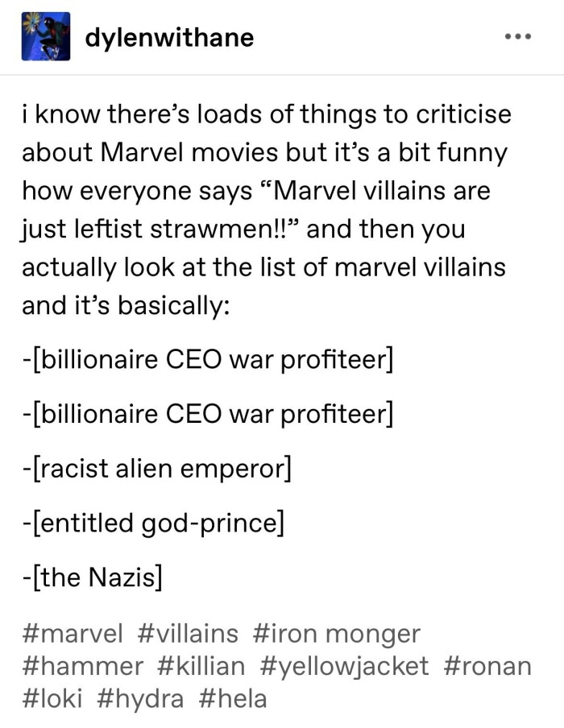The width and height of the screenshot is (564, 728).
Task: Click the first billionaire CEO war profiteer line
Action: 207,358
